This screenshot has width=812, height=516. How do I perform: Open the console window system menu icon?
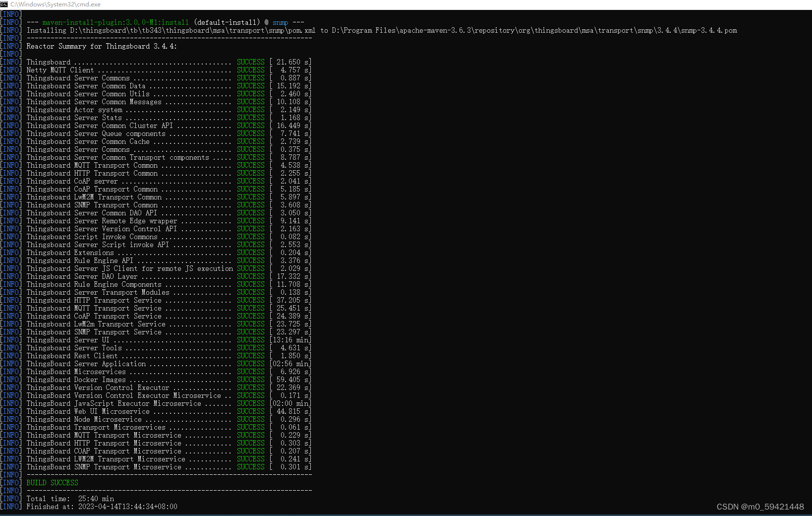tap(5, 4)
